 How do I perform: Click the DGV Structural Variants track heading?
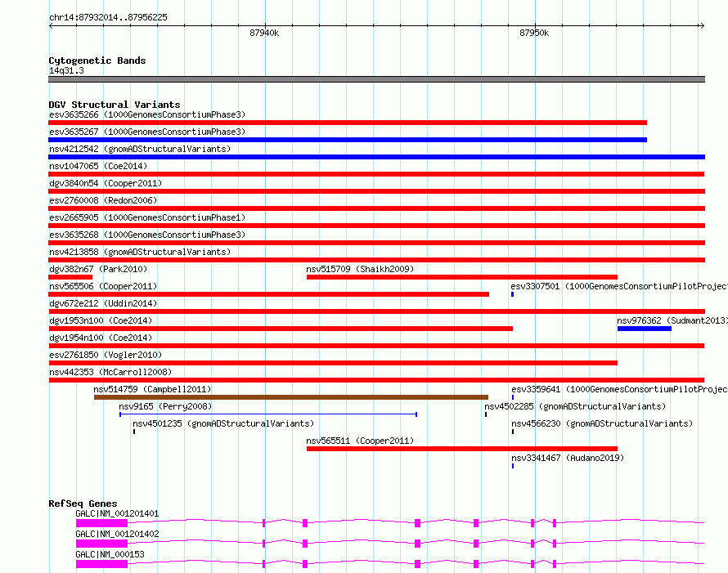[x=115, y=105]
